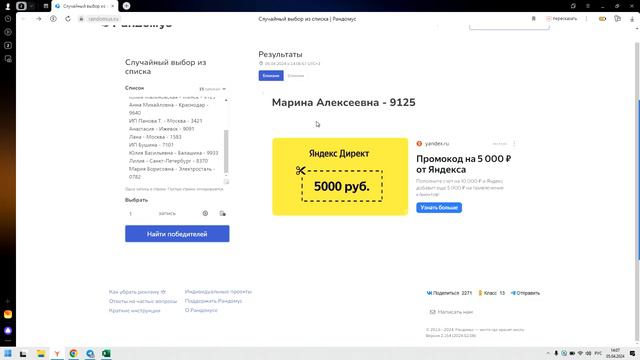Viewport: 640px width, 360px height.
Task: Select the active blue Списком tab in results
Action: [271, 76]
